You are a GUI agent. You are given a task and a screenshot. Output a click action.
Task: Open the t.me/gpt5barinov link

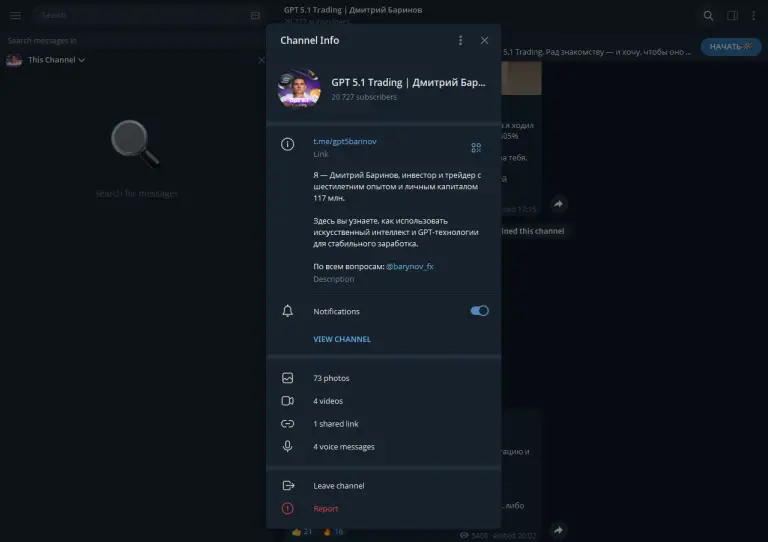[345, 141]
